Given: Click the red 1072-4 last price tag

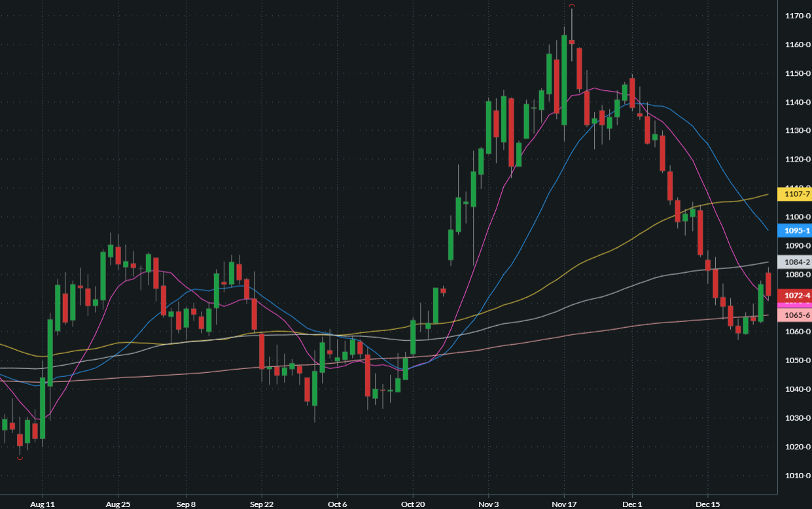Looking at the screenshot, I should click(x=794, y=295).
